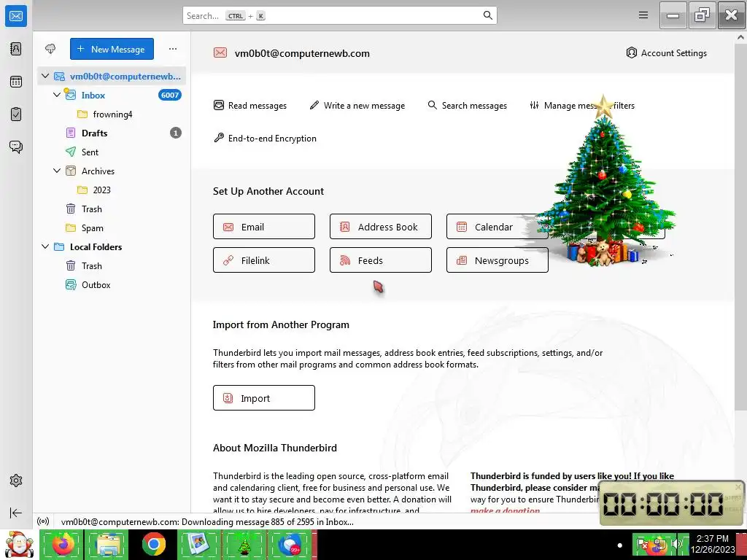Launch Google Chrome from the taskbar
The height and width of the screenshot is (560, 747).
tap(153, 544)
